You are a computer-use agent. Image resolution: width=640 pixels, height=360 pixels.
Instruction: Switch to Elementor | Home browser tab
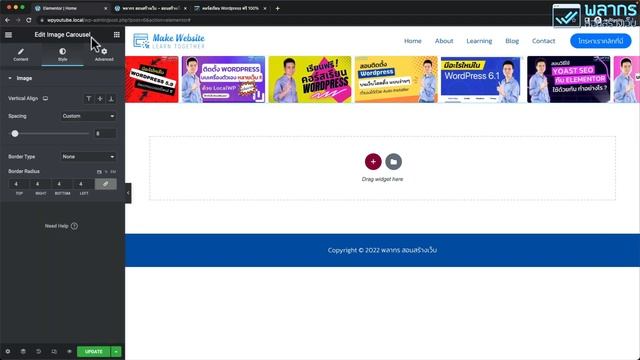[x=69, y=8]
